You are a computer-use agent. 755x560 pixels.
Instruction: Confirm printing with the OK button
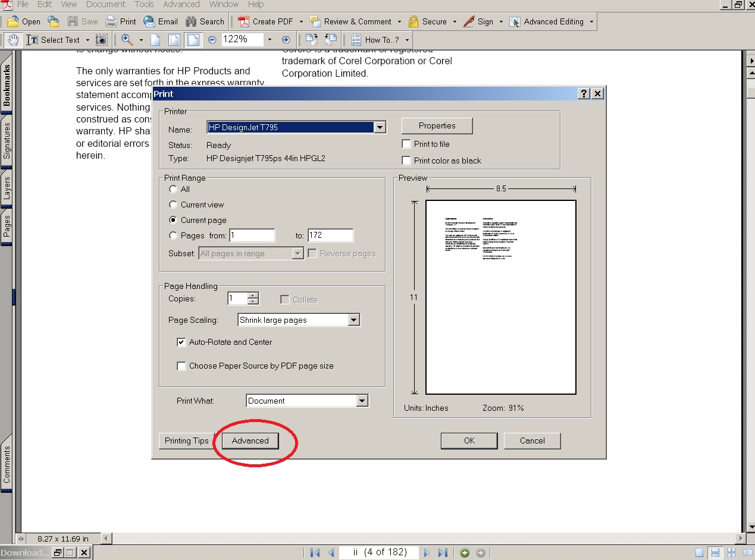click(x=469, y=441)
